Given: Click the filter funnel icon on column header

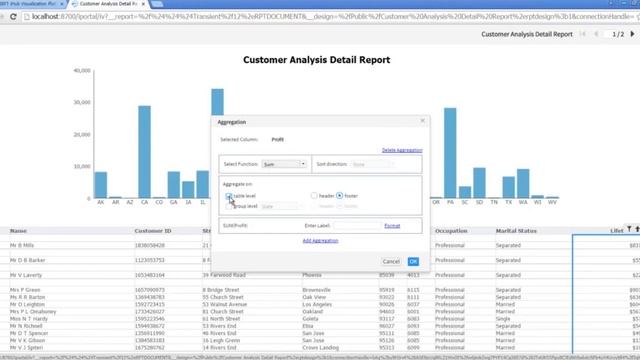Looking at the screenshot, I should pyautogui.click(x=629, y=229).
